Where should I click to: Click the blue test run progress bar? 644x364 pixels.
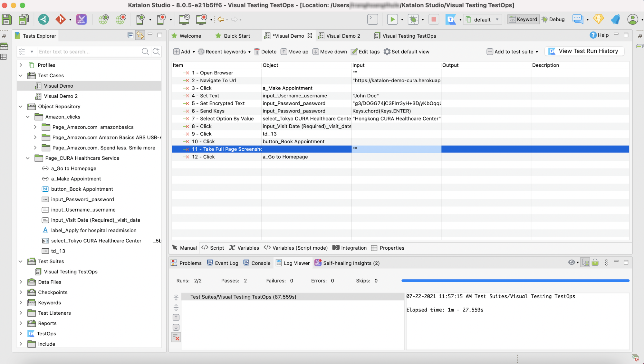[515, 281]
